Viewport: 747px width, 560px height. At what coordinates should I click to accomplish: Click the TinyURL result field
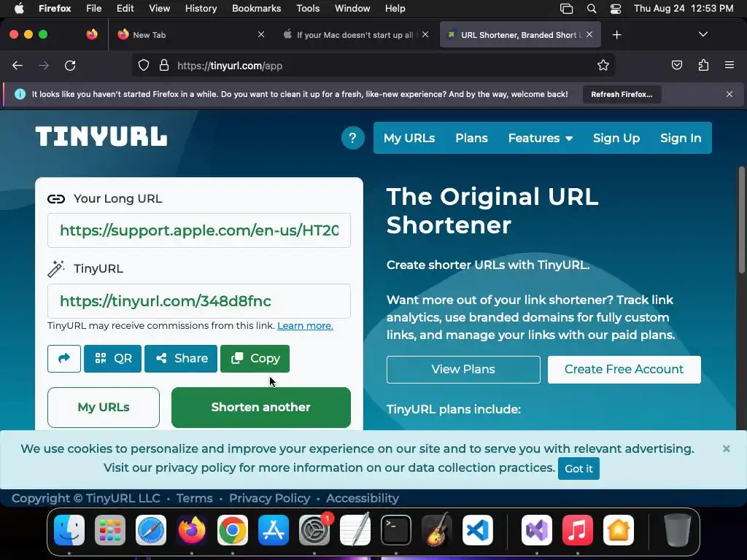click(199, 301)
